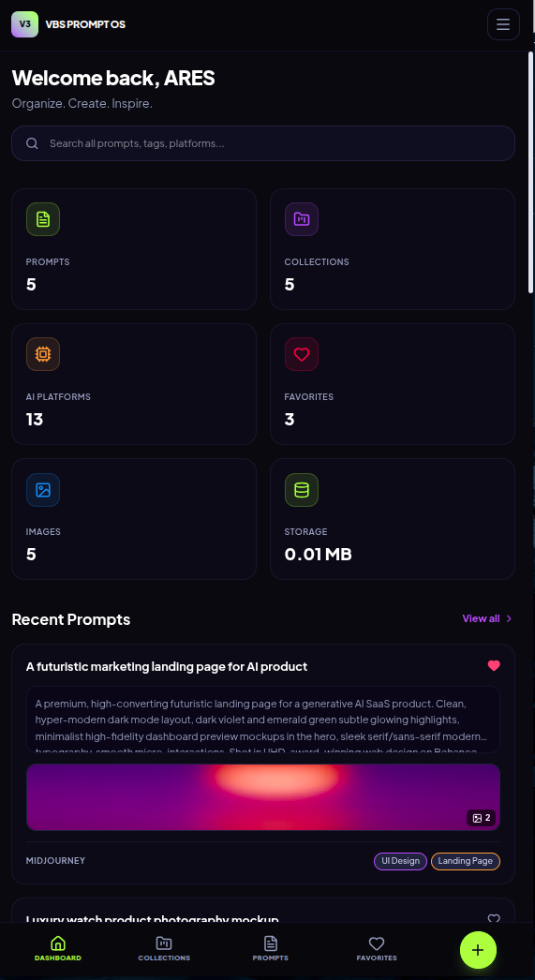
Task: Click the red Favorites heart stat icon
Action: click(302, 354)
